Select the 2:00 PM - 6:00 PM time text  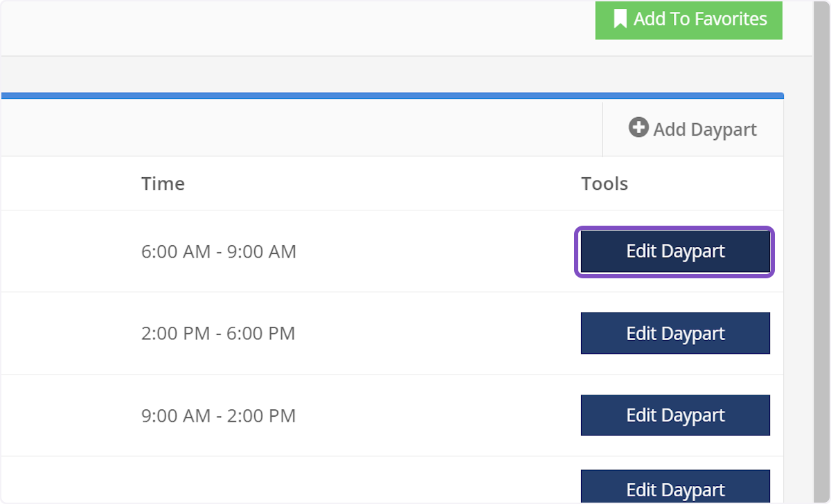pyautogui.click(x=218, y=333)
